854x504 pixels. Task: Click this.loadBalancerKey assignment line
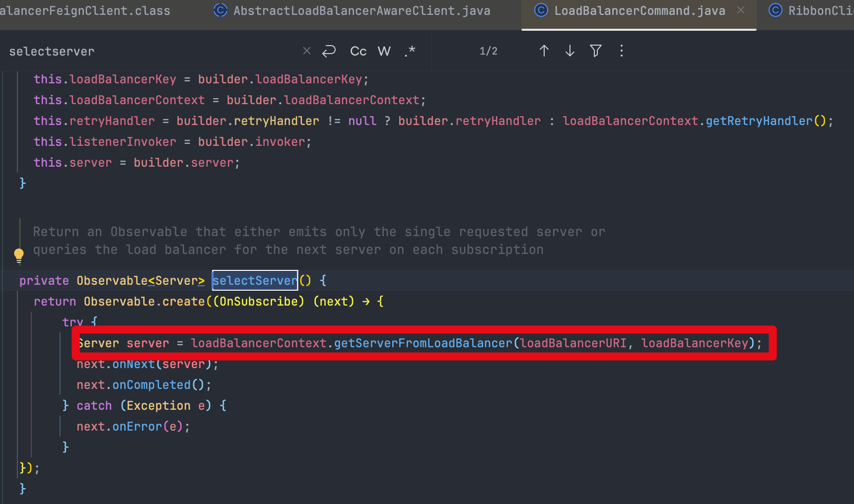(x=201, y=79)
